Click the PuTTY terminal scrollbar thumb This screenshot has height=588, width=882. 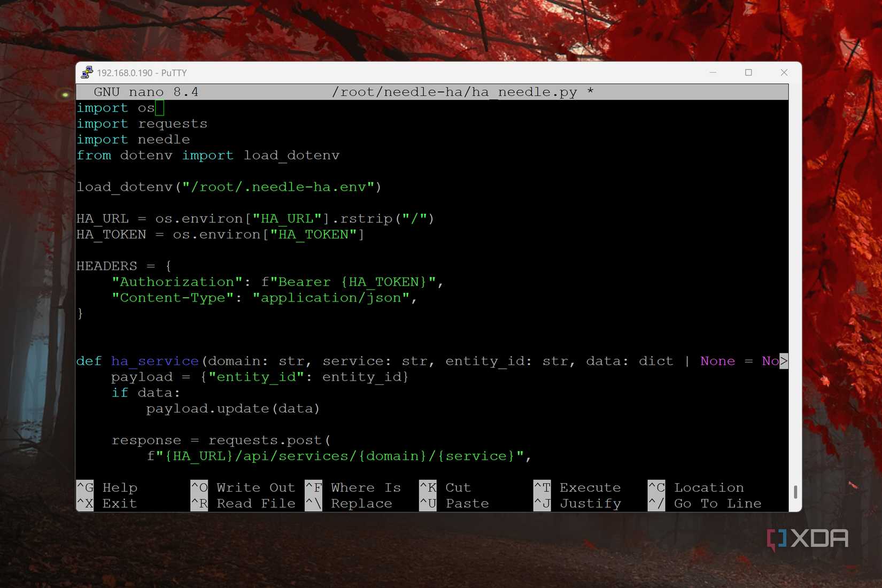[x=795, y=492]
